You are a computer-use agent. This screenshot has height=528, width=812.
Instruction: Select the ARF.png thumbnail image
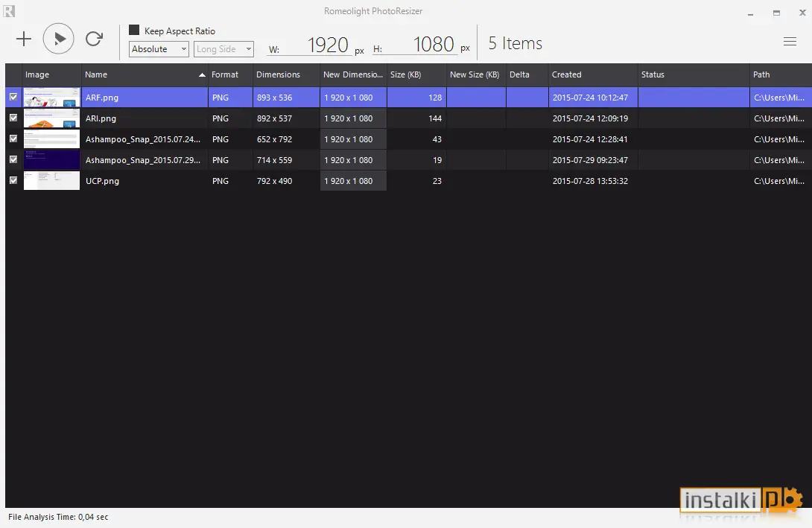tap(52, 98)
